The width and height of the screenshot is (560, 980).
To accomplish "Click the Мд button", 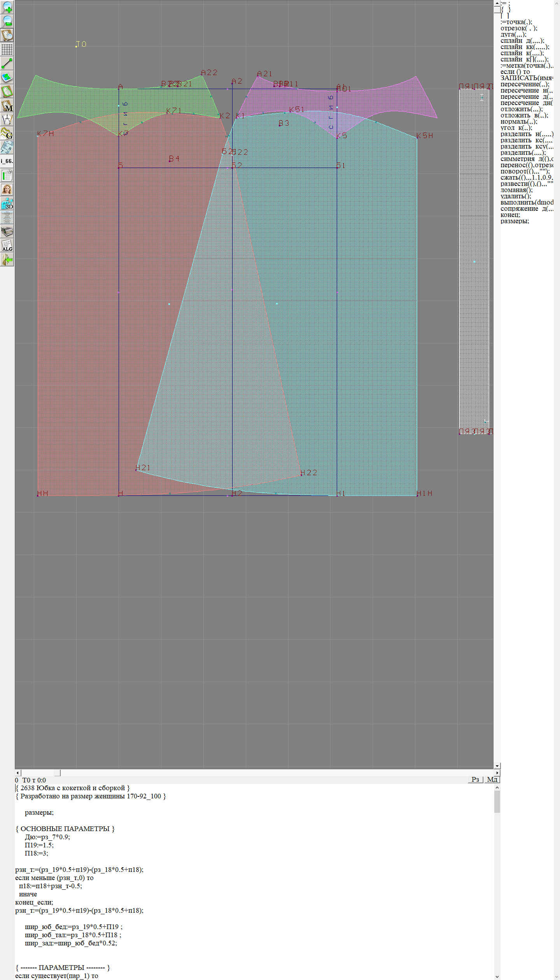I will pos(492,779).
